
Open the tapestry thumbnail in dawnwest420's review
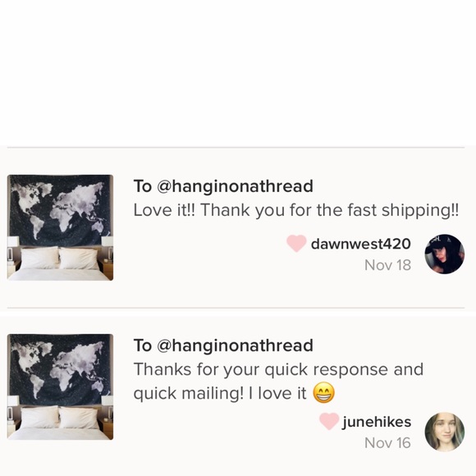click(x=60, y=227)
